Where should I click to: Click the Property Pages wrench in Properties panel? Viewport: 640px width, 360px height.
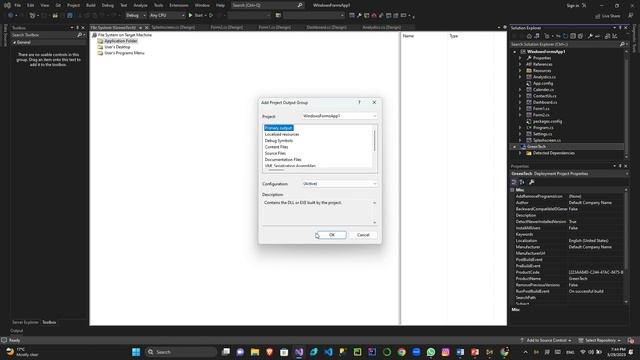[531, 182]
